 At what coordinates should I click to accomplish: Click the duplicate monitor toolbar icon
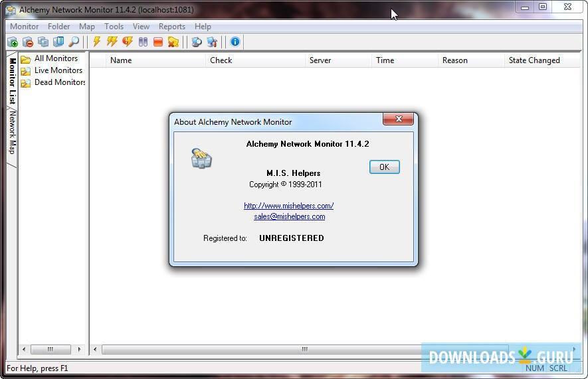tap(43, 42)
